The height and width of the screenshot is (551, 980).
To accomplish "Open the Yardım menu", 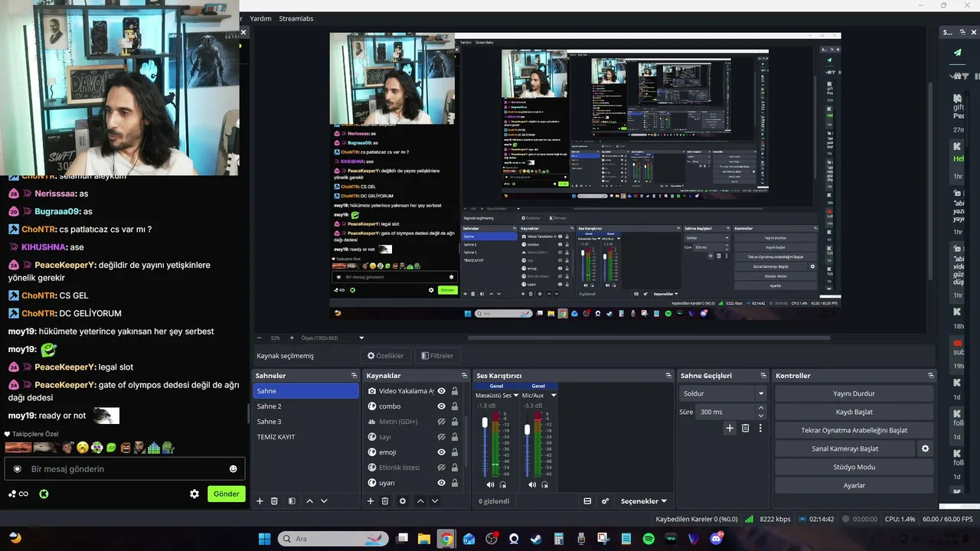I will 260,18.
